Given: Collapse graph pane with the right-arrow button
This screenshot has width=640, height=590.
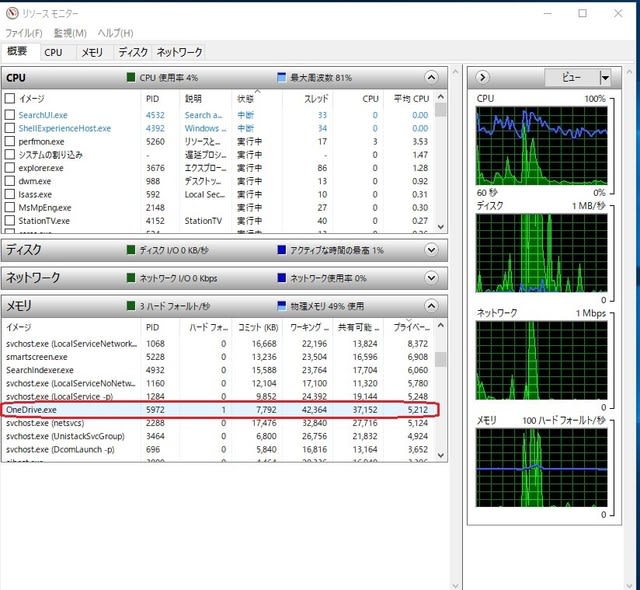Looking at the screenshot, I should (x=482, y=77).
